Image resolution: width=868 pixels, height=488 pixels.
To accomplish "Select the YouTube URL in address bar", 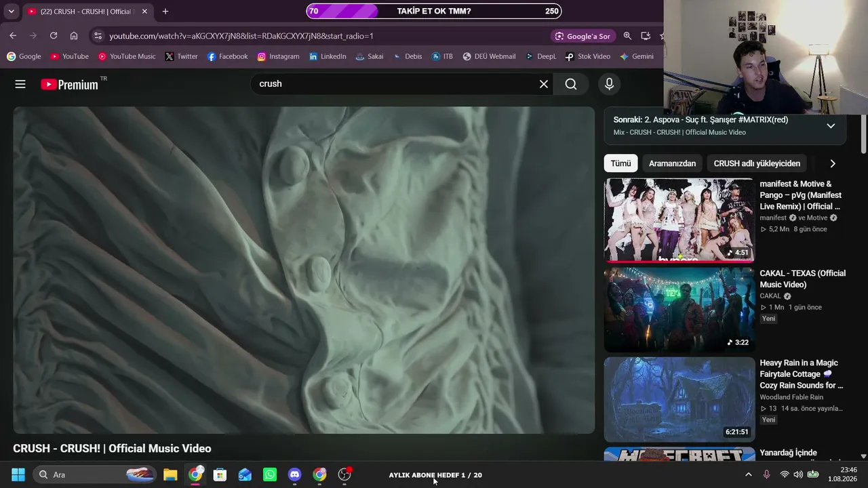I will 241,36.
